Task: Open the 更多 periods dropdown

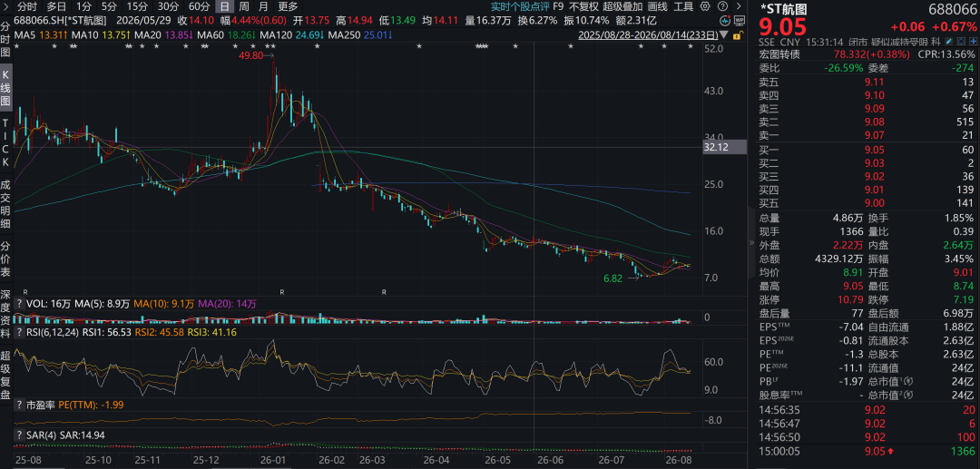Action: pyautogui.click(x=289, y=7)
